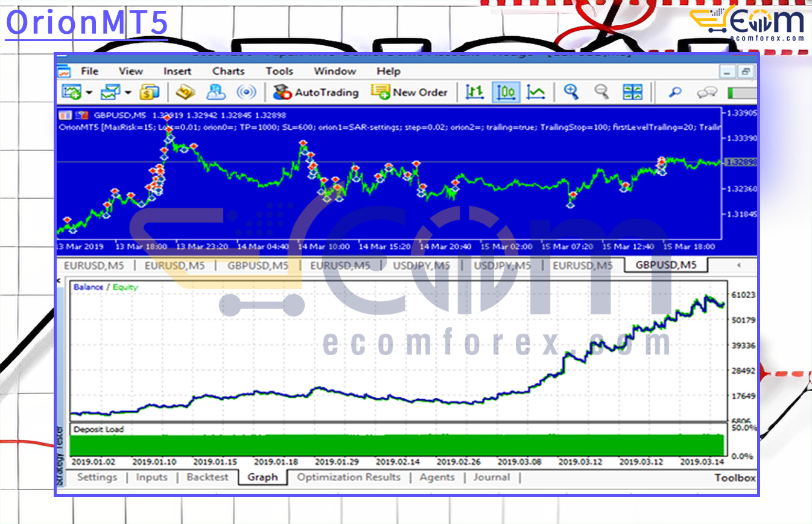Open the Settings tab in tester

97,477
